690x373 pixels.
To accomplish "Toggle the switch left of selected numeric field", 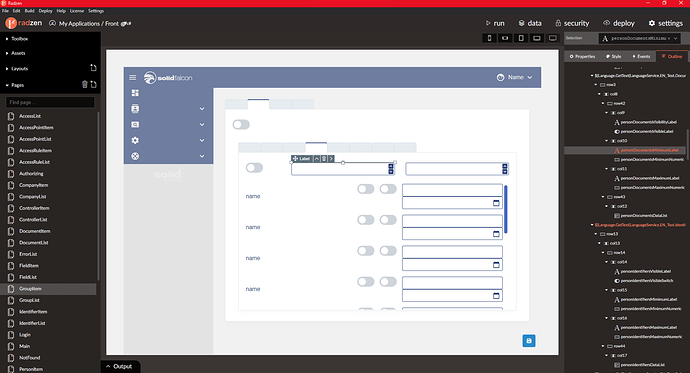I will tap(254, 168).
